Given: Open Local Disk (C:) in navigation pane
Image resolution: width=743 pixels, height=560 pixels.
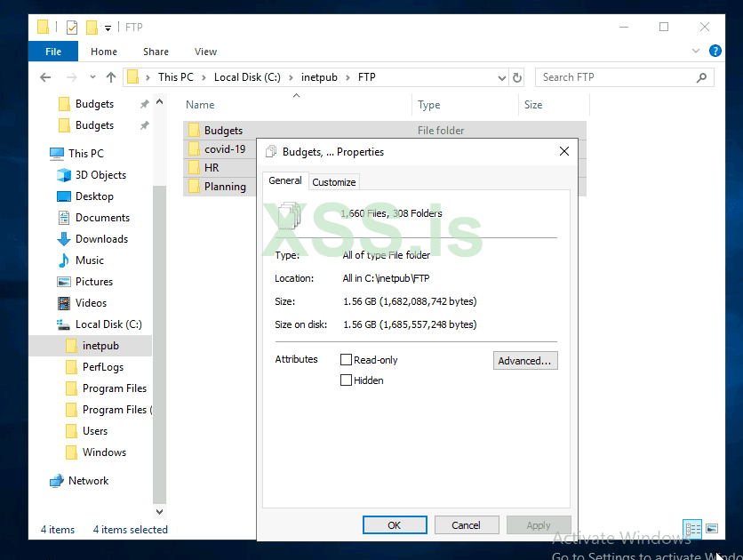Looking at the screenshot, I should (x=108, y=324).
